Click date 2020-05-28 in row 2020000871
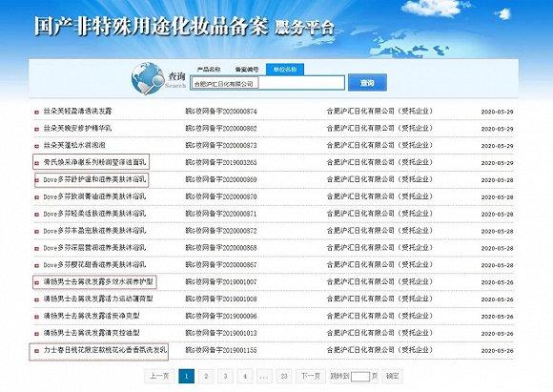Viewport: 553px width, 392px height. pyautogui.click(x=497, y=215)
